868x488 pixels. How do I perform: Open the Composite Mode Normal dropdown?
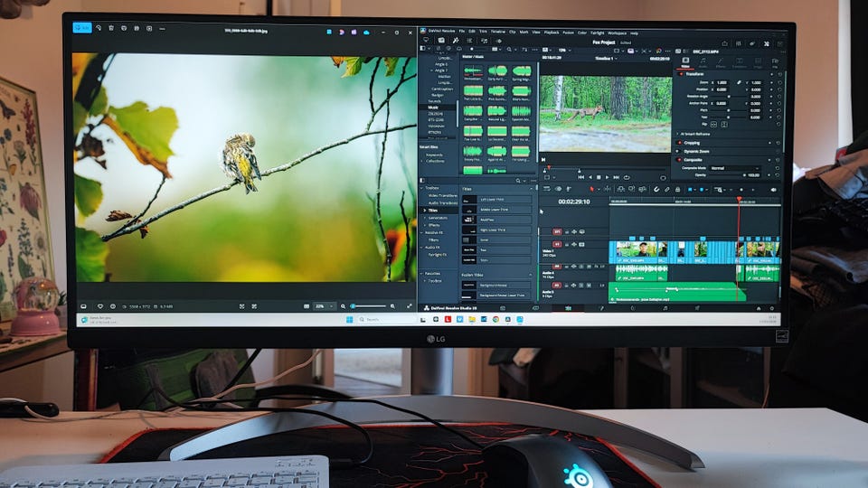(x=735, y=168)
